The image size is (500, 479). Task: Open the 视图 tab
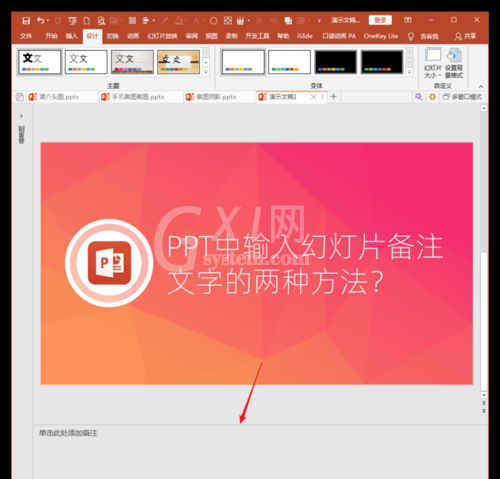[x=211, y=36]
